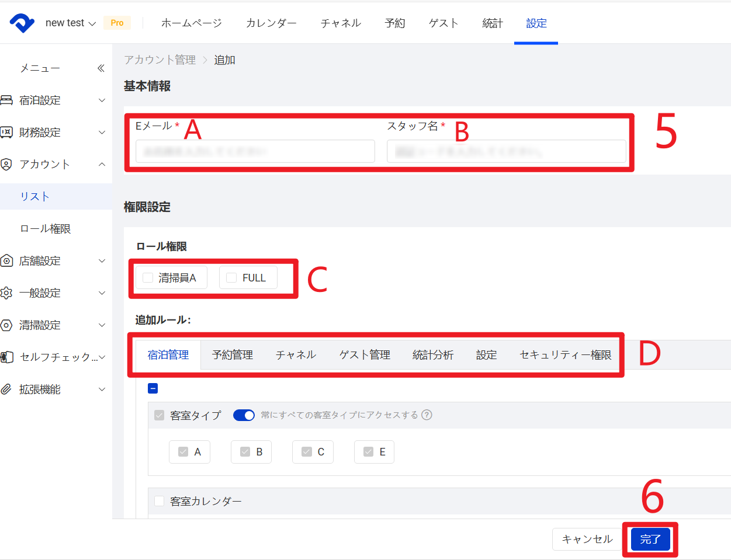Screen dimensions: 731x560
Task: Click the help icon beside room type toggle
Action: (427, 415)
